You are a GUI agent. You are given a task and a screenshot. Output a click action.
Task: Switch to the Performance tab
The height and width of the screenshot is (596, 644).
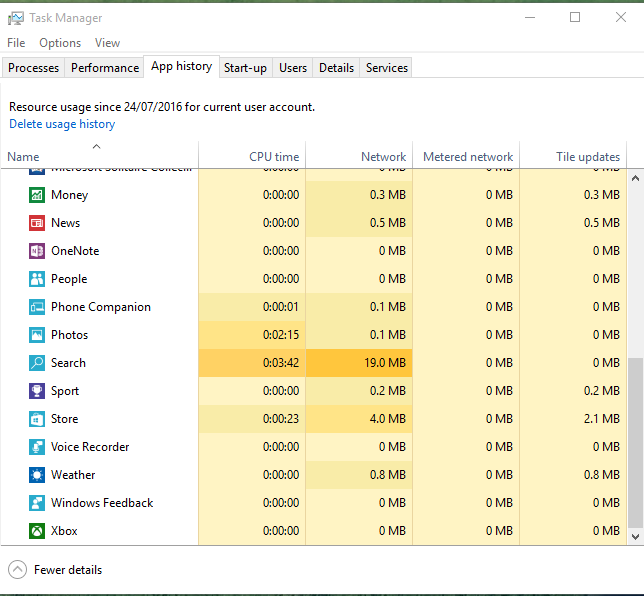coord(105,68)
